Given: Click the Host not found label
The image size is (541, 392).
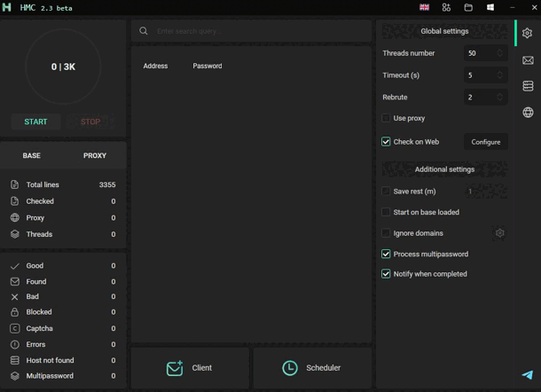Looking at the screenshot, I should pyautogui.click(x=50, y=360).
